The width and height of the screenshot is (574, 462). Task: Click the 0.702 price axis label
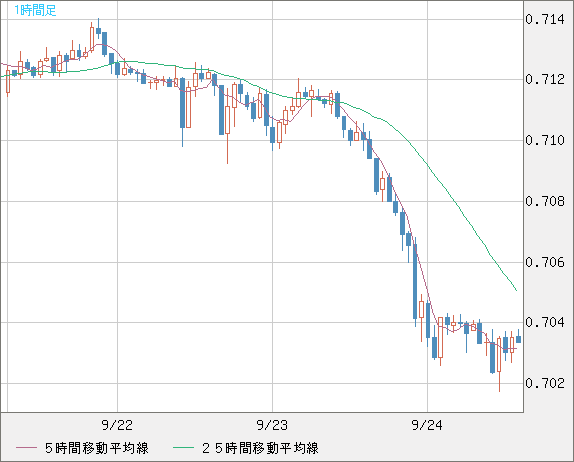[x=545, y=383]
